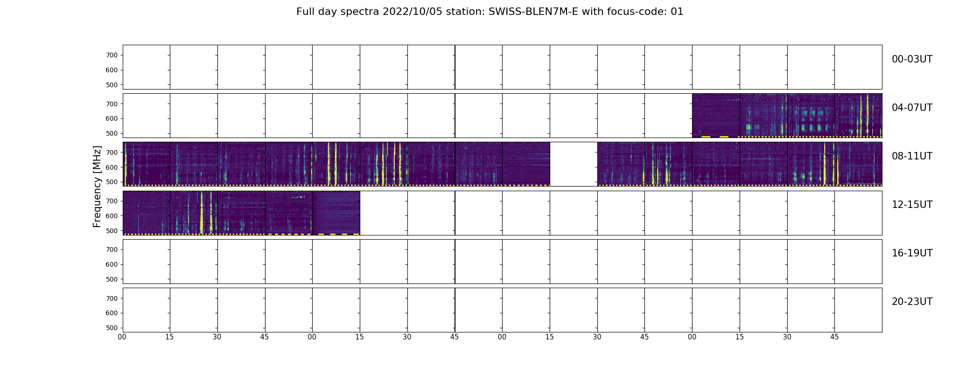Click the 600 tick label of the 20-23UT row
Screen dimensions: 980x373
pos(112,313)
